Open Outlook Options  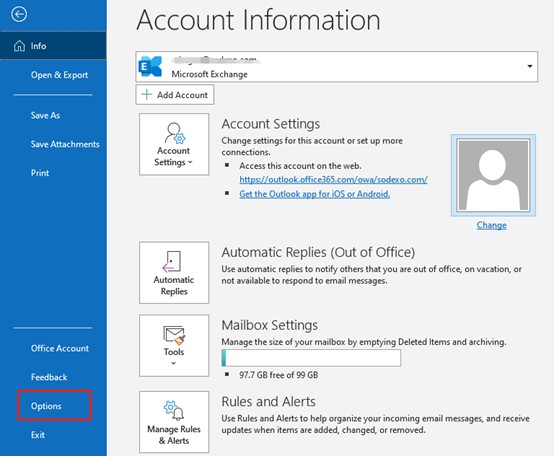[46, 406]
